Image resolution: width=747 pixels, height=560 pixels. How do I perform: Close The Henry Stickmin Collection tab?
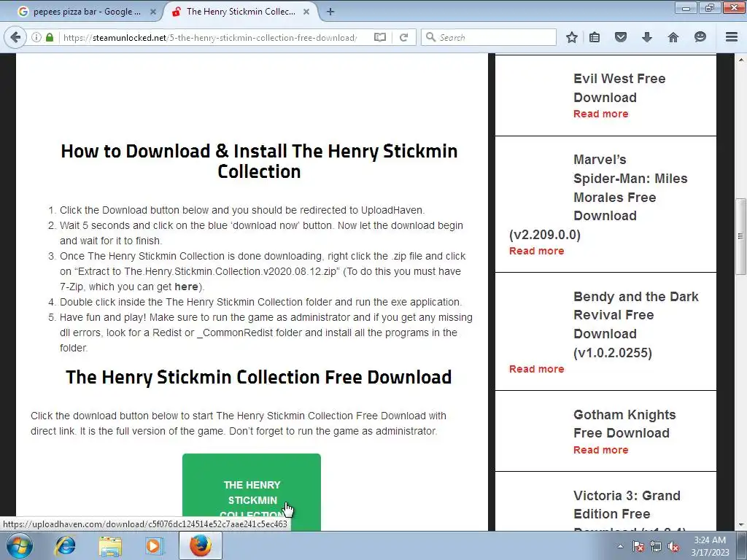[307, 12]
